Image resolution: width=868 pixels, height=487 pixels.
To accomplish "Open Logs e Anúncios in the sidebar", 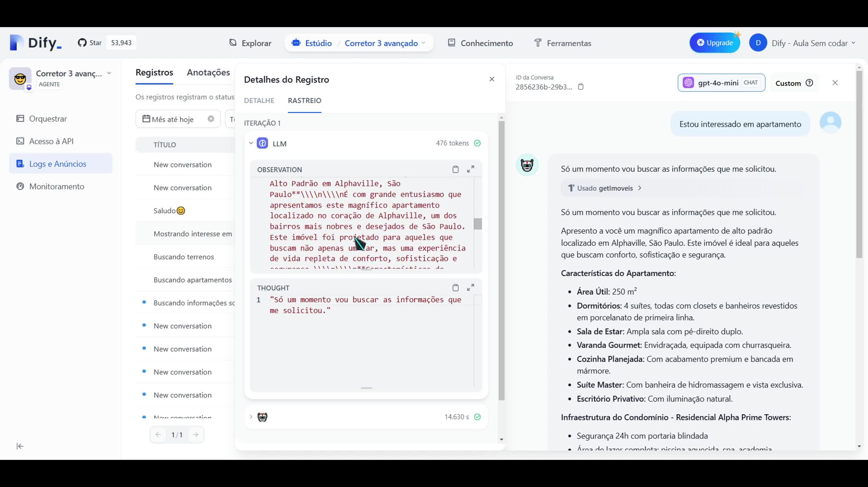I will click(x=58, y=163).
